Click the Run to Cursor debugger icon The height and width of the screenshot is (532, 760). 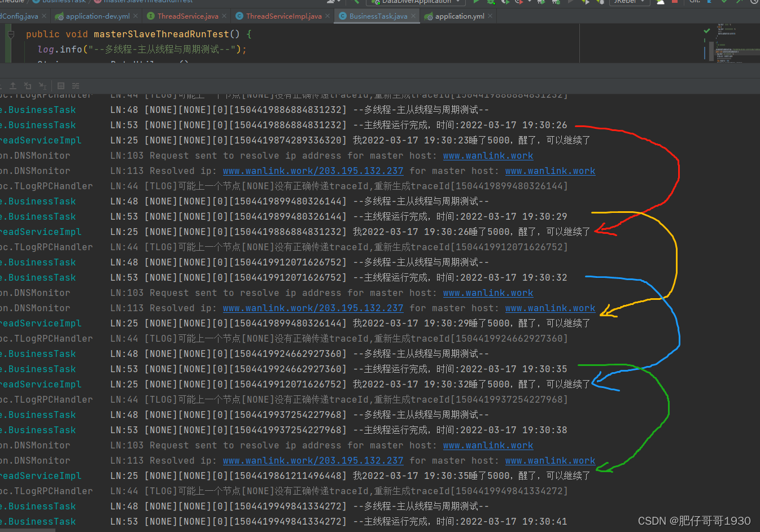43,86
